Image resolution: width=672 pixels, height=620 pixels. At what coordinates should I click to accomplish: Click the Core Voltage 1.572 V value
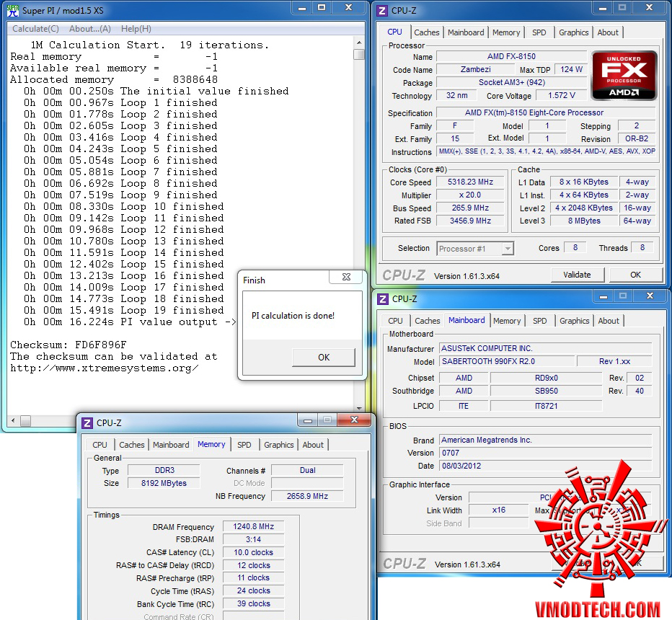pos(562,95)
